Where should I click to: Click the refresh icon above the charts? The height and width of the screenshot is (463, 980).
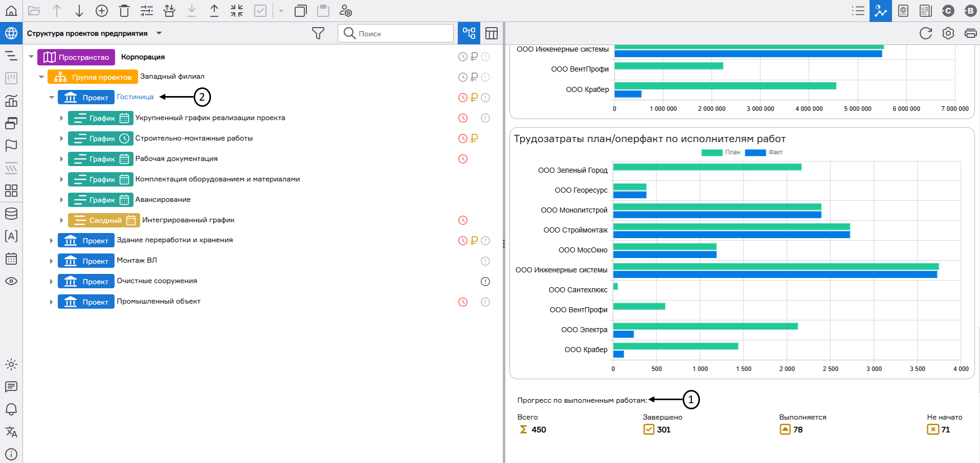point(925,33)
